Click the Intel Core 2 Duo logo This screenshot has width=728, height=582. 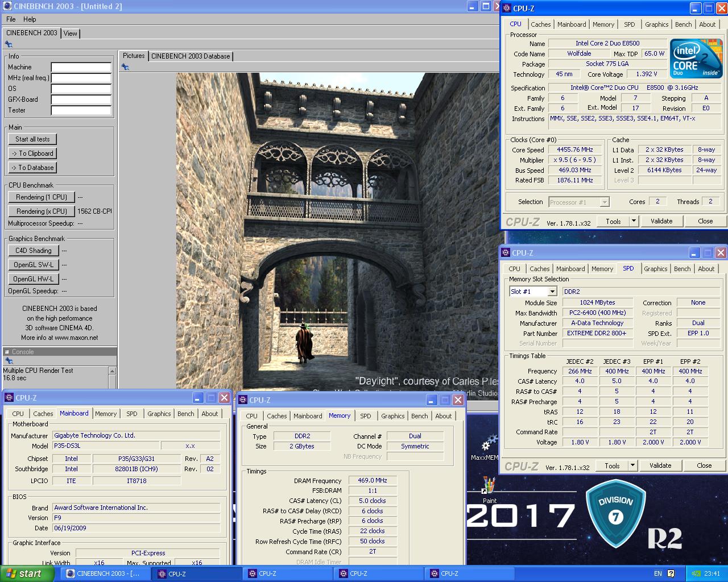pyautogui.click(x=696, y=58)
